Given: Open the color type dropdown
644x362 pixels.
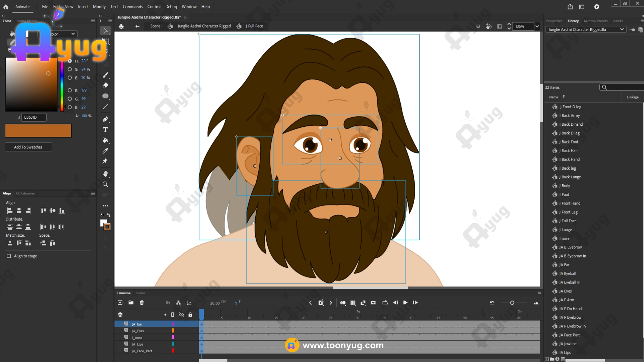Looking at the screenshot, I should click(x=73, y=34).
